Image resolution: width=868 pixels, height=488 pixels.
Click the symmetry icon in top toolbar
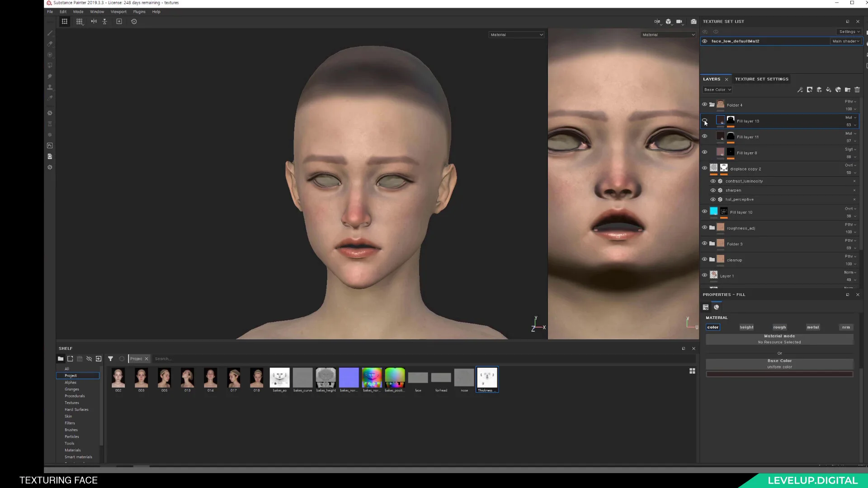click(x=94, y=21)
